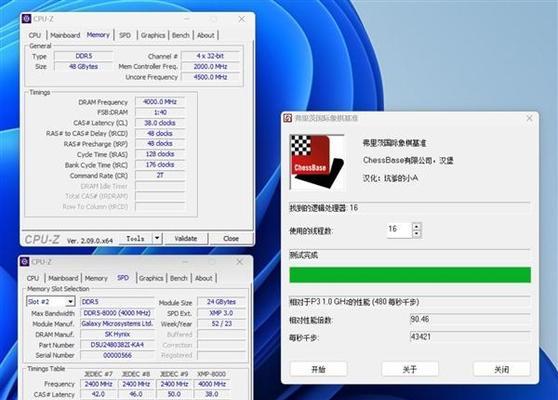The width and height of the screenshot is (558, 400).
Task: Click the CPU-Z app icon in Memory window title bar
Action: (x=27, y=19)
